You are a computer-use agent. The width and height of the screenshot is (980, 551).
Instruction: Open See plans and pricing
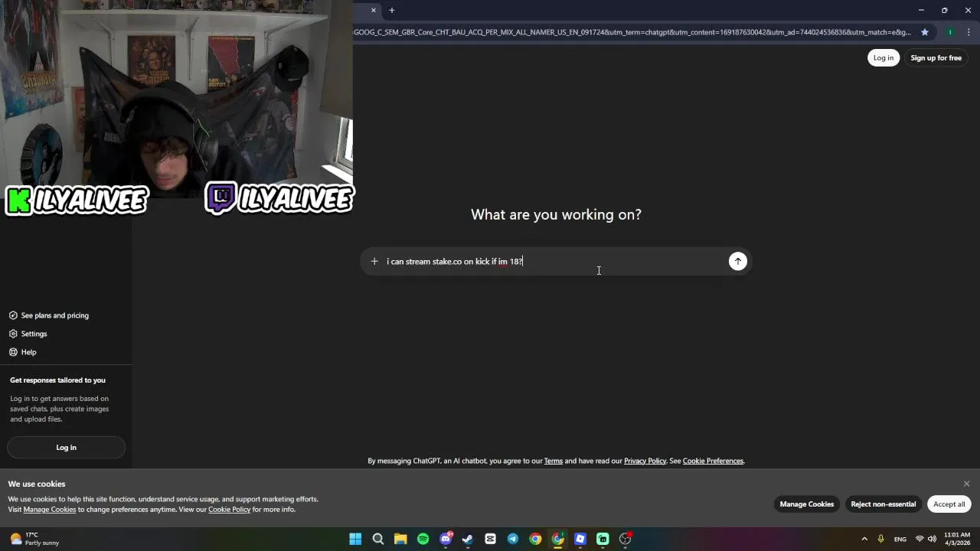pyautogui.click(x=49, y=315)
